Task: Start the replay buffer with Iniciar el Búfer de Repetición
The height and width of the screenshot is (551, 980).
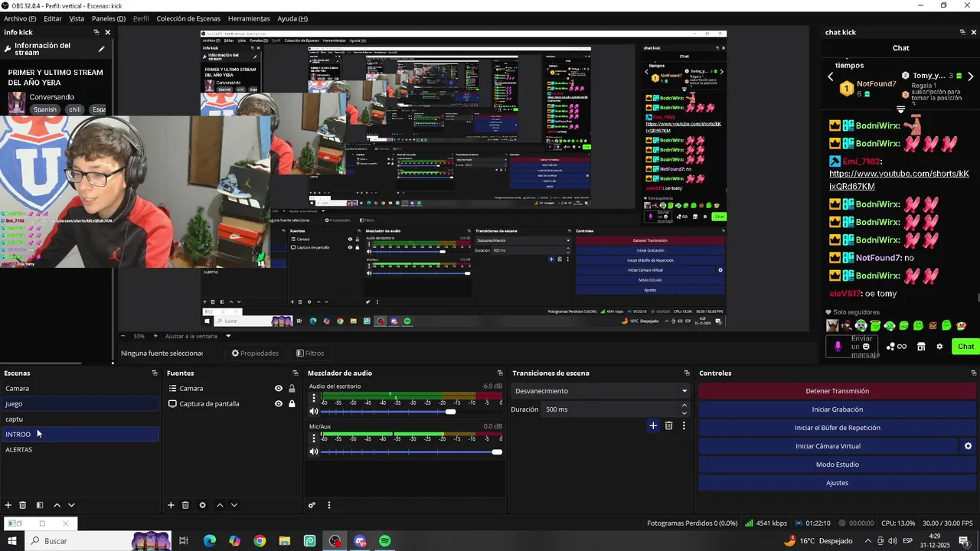Action: point(838,428)
